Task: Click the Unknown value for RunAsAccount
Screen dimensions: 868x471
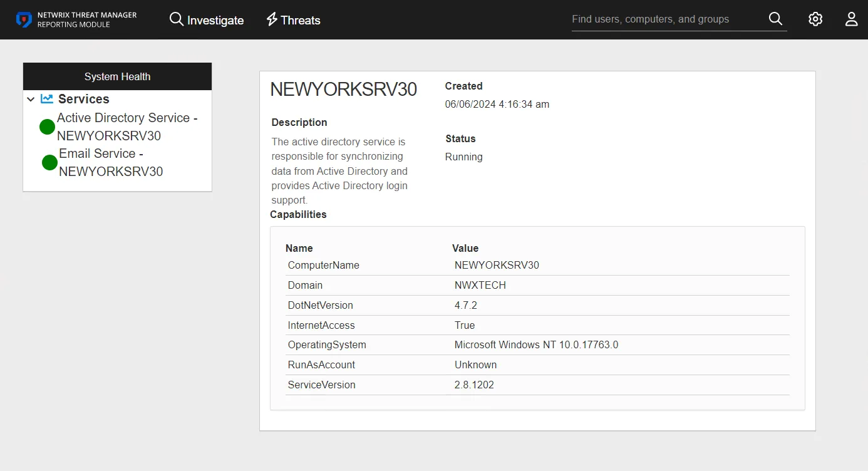Action: 476,365
